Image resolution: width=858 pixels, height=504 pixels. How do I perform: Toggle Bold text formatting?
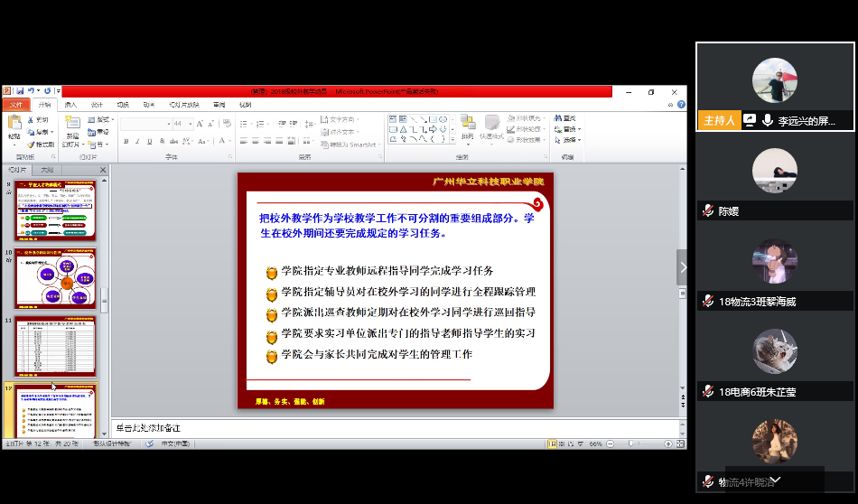click(x=126, y=141)
